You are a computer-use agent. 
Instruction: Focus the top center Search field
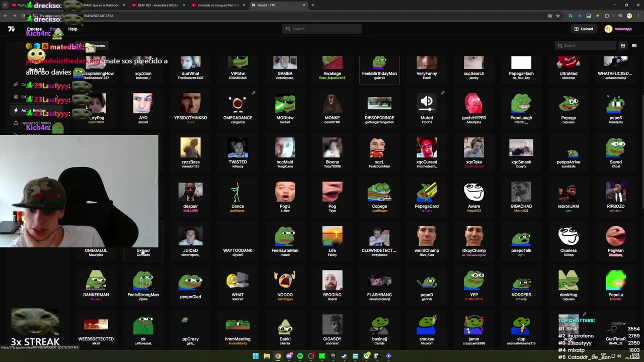click(x=322, y=29)
